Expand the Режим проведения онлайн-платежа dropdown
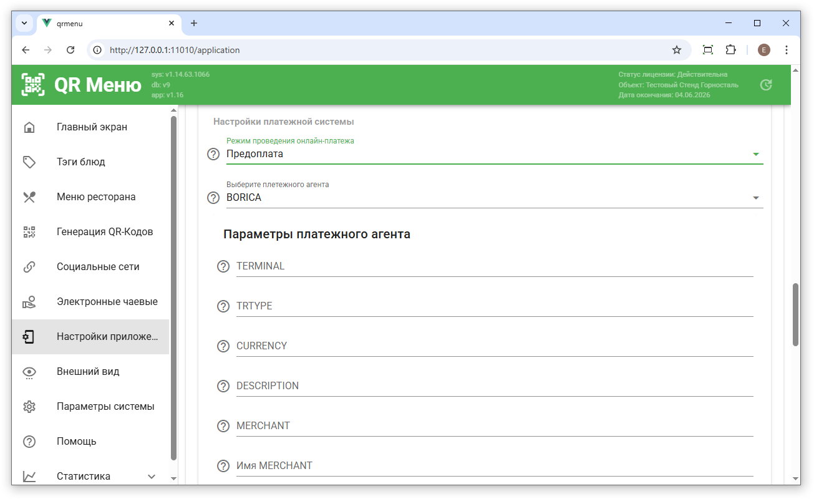814x504 pixels. [493, 154]
